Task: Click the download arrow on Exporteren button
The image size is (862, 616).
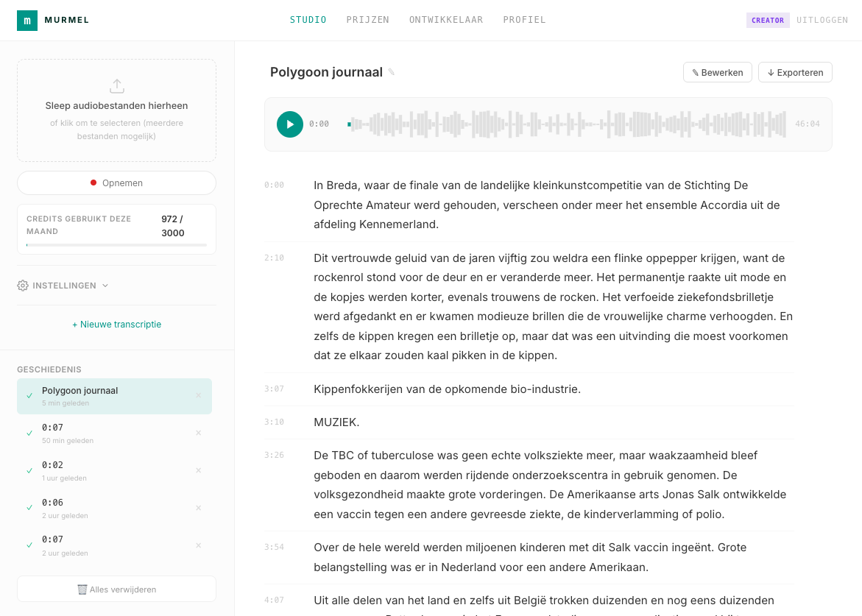Action: click(771, 72)
